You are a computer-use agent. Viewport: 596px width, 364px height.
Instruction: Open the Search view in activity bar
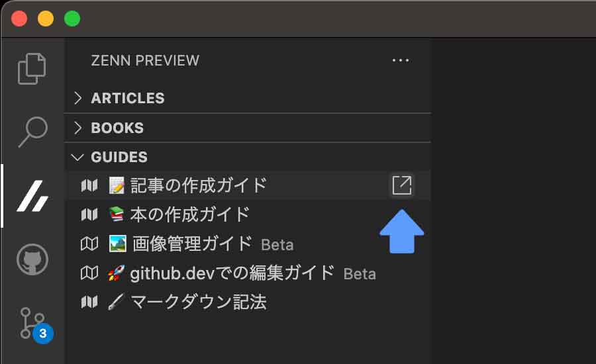(x=32, y=132)
